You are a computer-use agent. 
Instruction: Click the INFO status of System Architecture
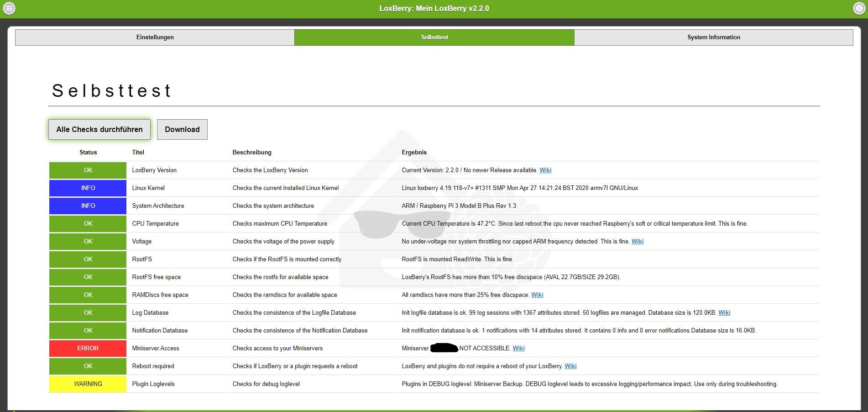point(88,206)
